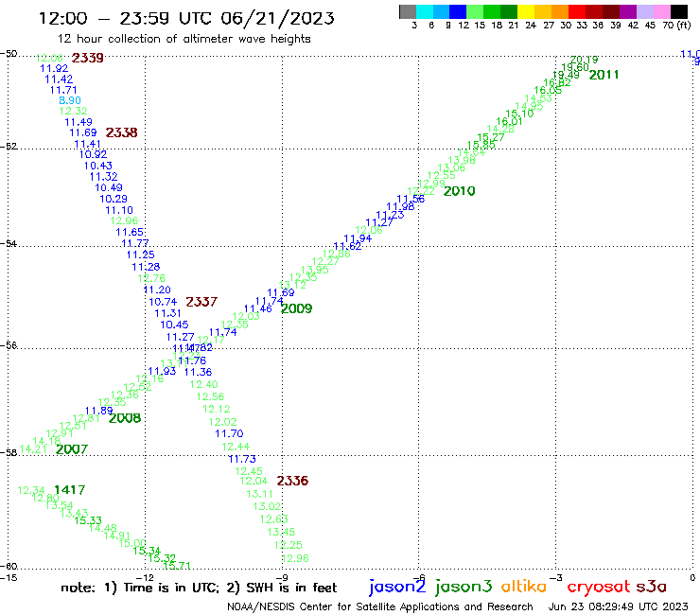
Task: Click the 12.40 wave height value
Action: pos(204,384)
